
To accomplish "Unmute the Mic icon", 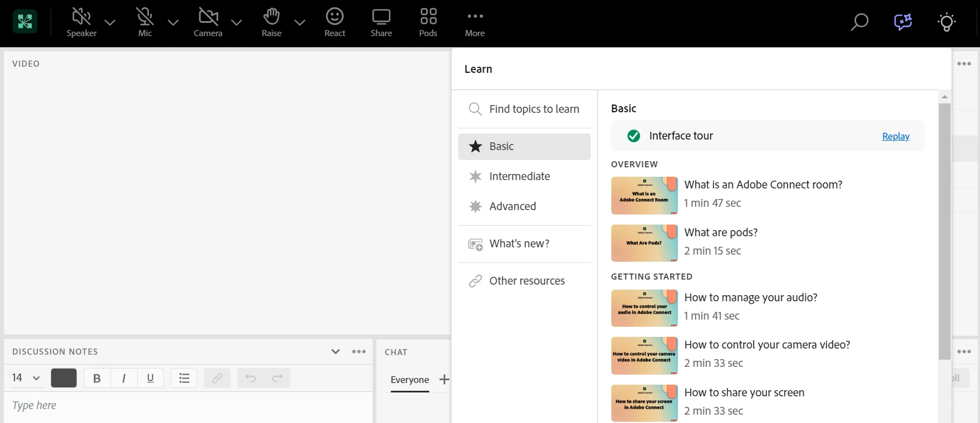I will 145,17.
